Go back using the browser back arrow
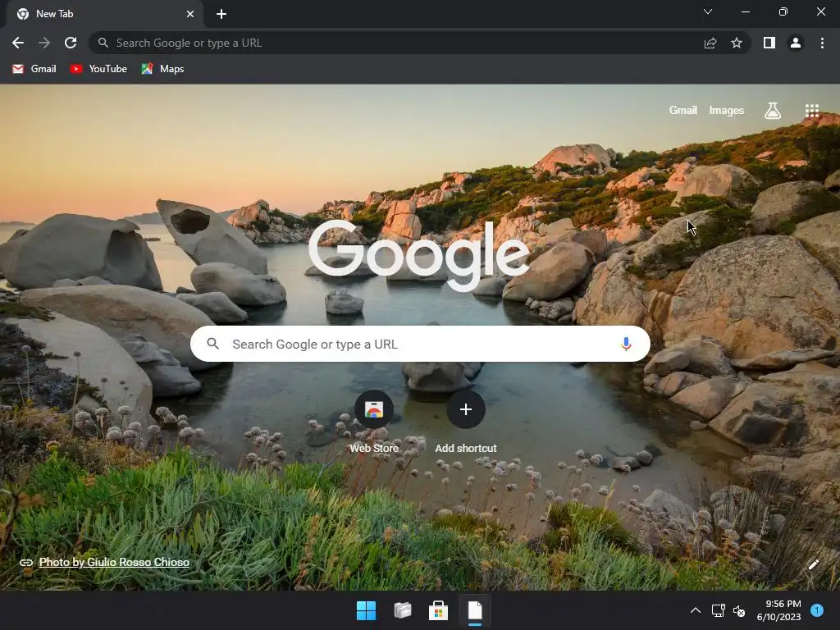This screenshot has height=630, width=840. click(18, 43)
